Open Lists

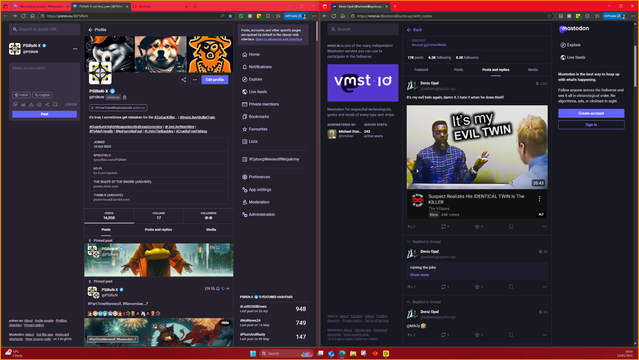[249, 141]
